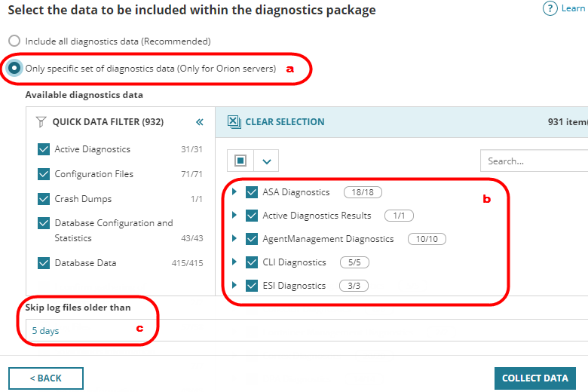Click the Collect Data button
The width and height of the screenshot is (588, 392).
point(534,378)
